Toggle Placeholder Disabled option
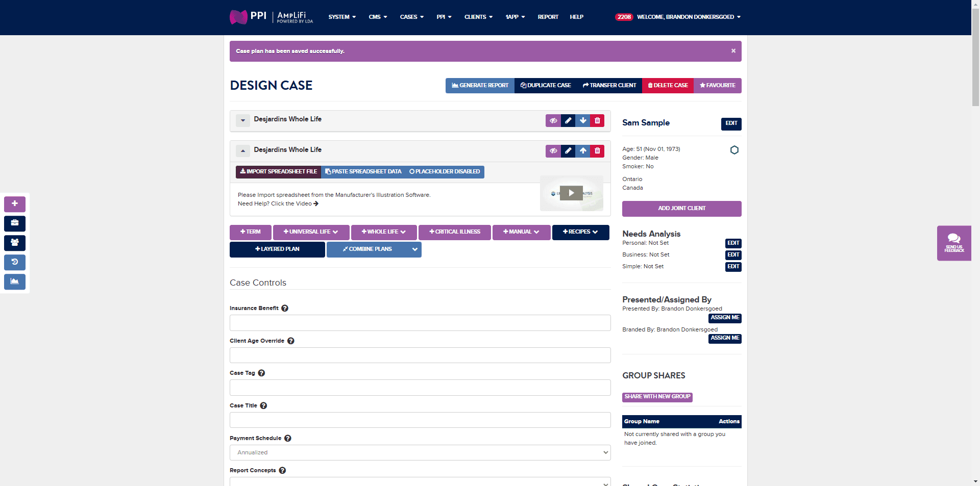The height and width of the screenshot is (486, 980). 445,172
